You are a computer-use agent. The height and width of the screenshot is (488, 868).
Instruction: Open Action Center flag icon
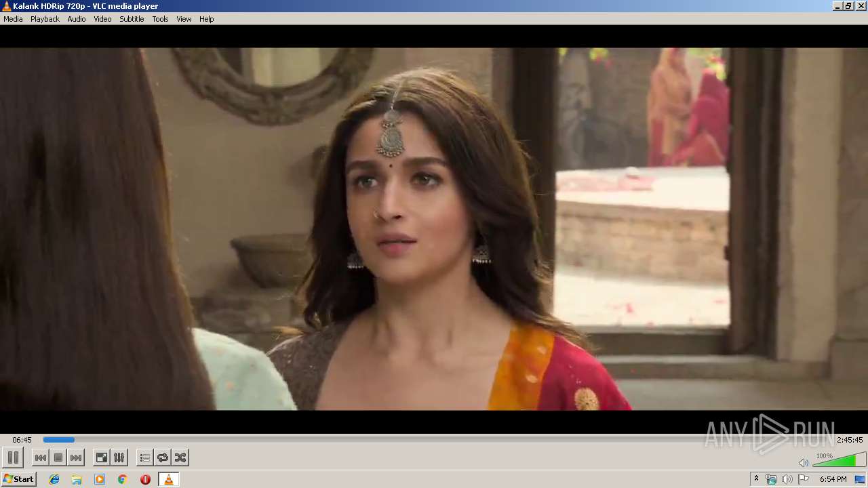tap(803, 479)
